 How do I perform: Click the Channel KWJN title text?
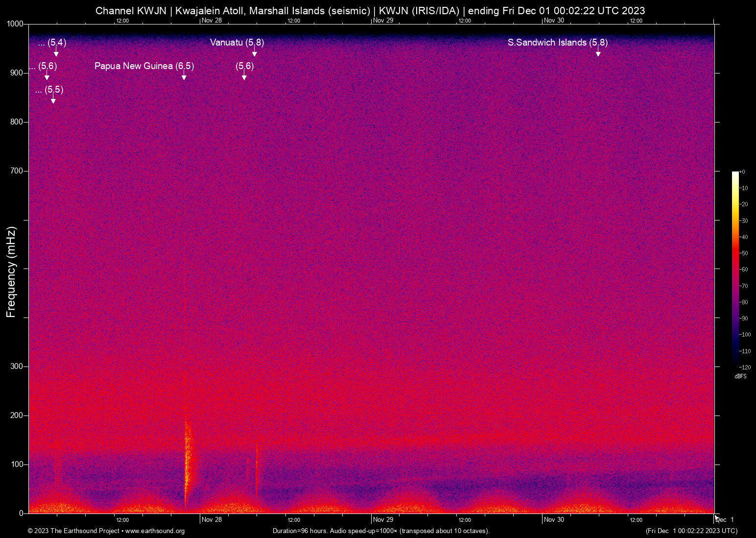click(x=130, y=10)
